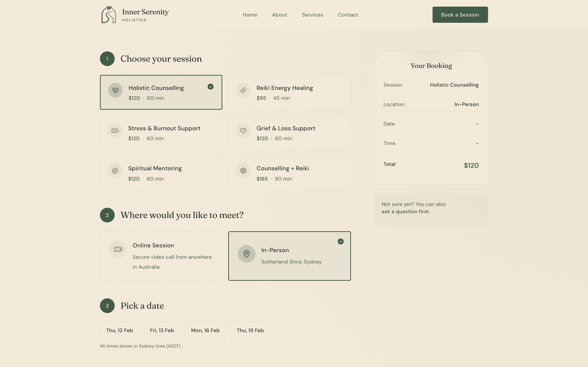Click the map pin icon on In-Person

(246, 254)
